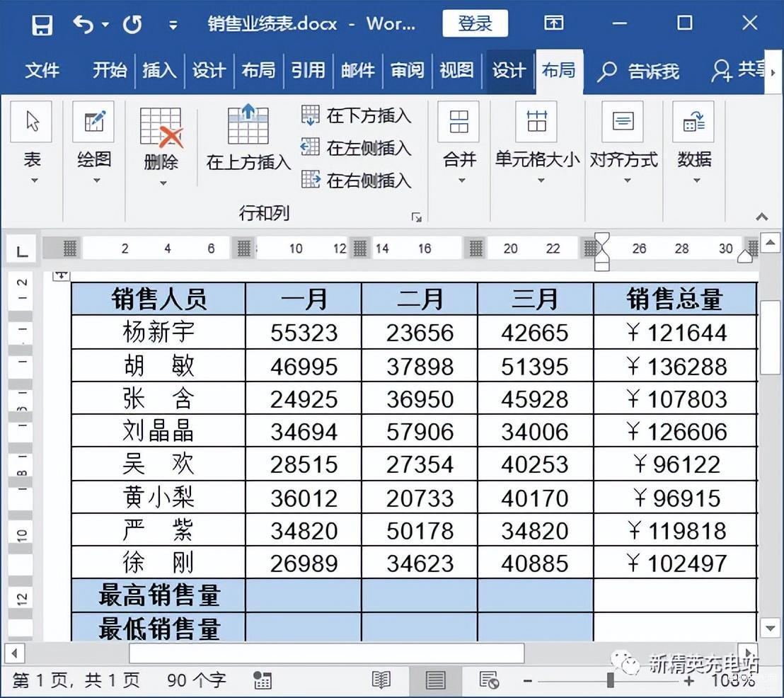Switch to the 引用 tab
Viewport: 784px width, 698px height.
coord(308,70)
